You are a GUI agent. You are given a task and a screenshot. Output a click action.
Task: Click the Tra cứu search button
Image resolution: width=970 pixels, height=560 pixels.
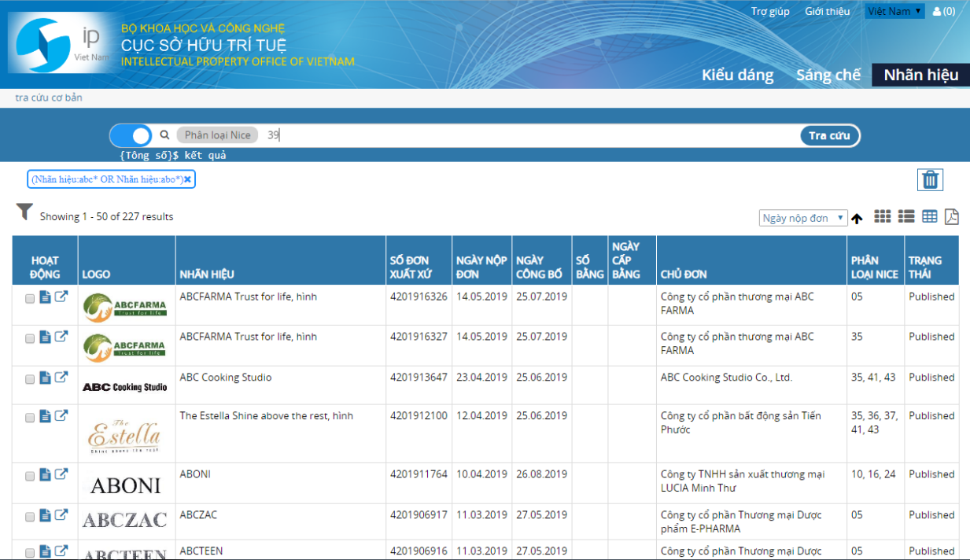coord(830,135)
